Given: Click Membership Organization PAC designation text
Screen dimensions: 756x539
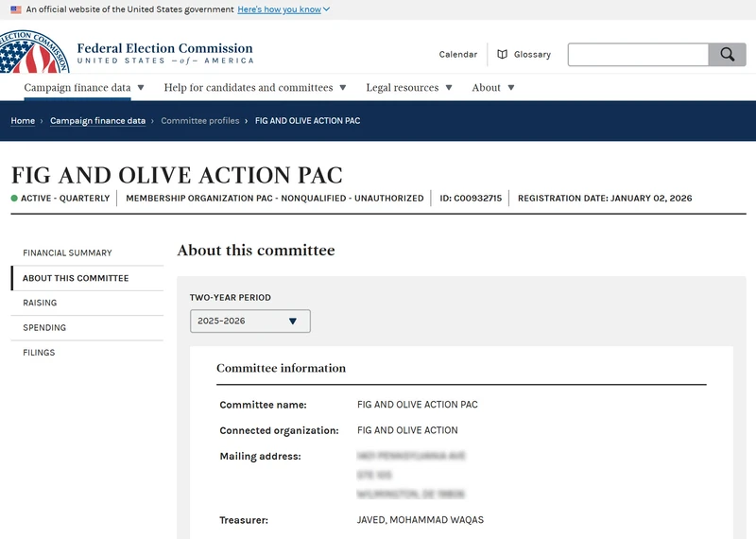Looking at the screenshot, I should click(275, 199).
